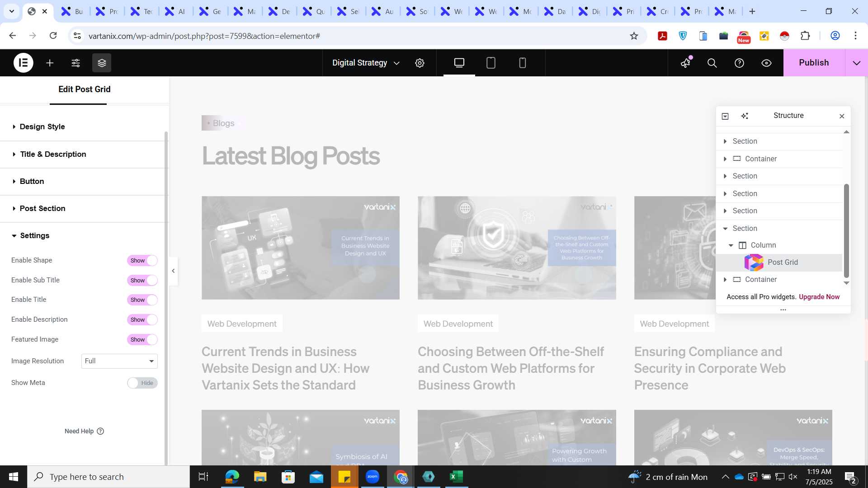Image resolution: width=868 pixels, height=488 pixels.
Task: Open Excel from the taskbar
Action: click(457, 477)
